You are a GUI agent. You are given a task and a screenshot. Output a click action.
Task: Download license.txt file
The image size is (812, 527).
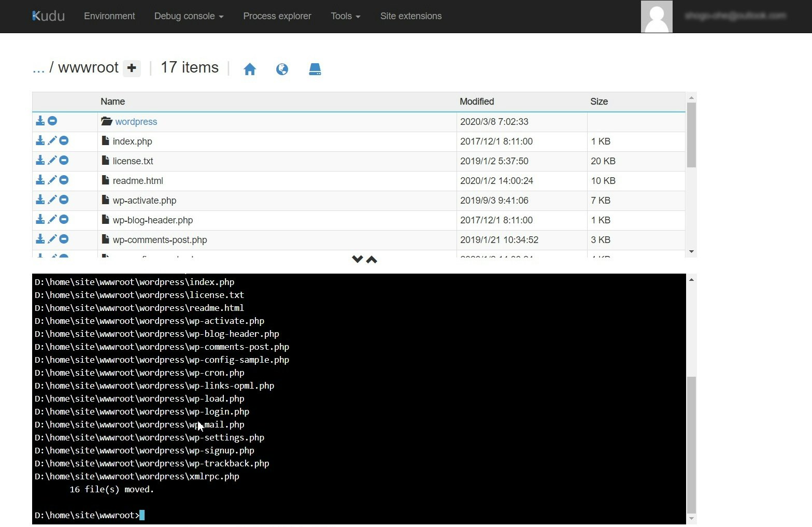point(40,160)
